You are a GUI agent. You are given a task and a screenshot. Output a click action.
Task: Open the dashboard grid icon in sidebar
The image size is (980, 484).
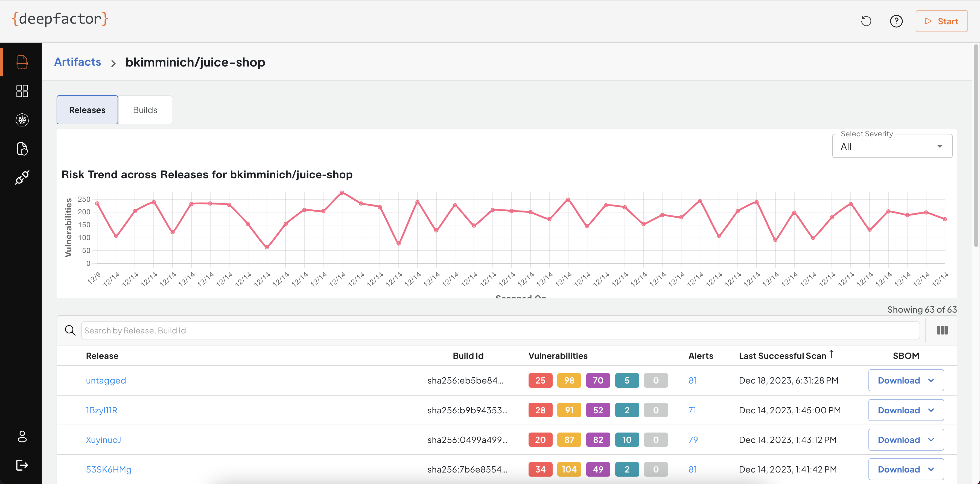(x=22, y=91)
